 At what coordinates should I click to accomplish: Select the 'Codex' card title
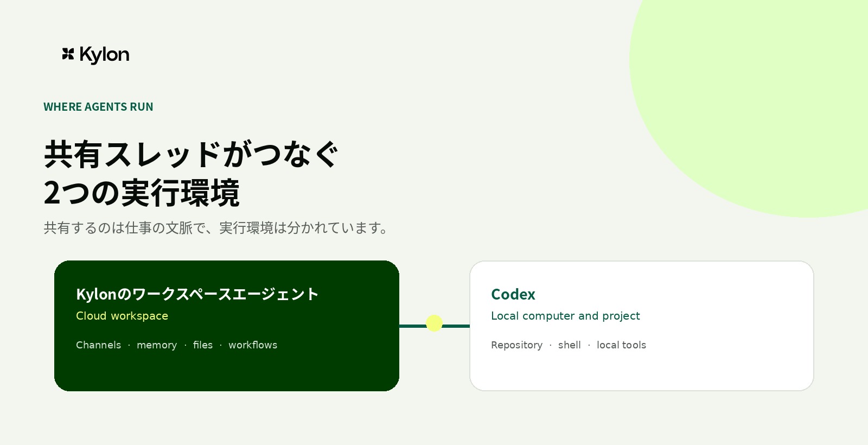click(513, 294)
